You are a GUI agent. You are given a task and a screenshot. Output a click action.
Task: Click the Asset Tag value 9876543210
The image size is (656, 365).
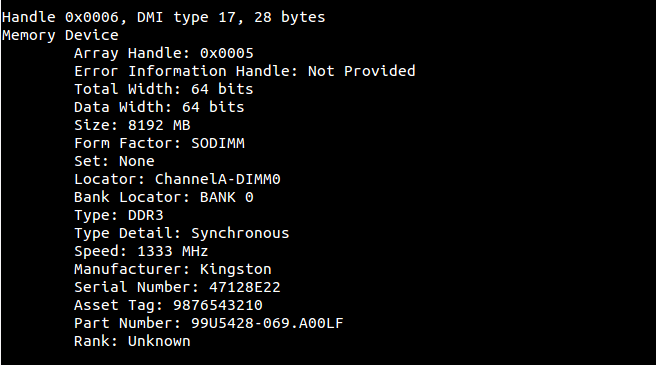pos(218,305)
